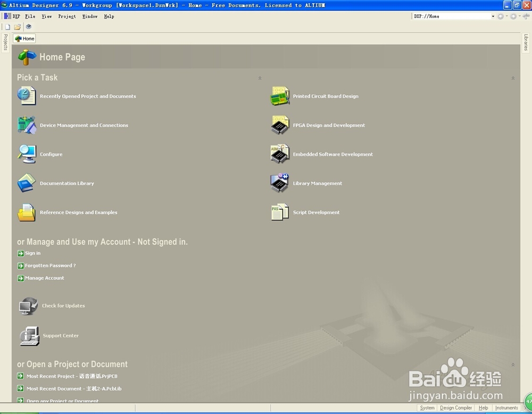Open the forward history dropdown arrow
Screen dimensions: 532x414
(519, 16)
